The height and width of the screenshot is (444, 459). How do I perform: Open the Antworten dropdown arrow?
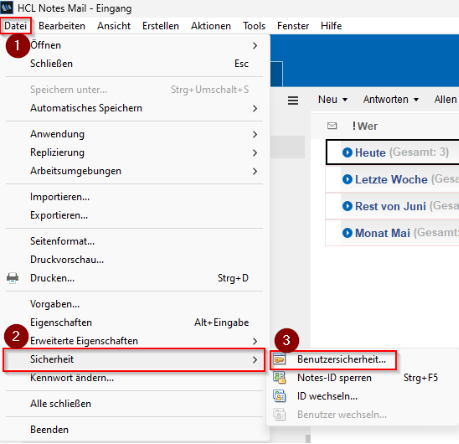[x=416, y=100]
